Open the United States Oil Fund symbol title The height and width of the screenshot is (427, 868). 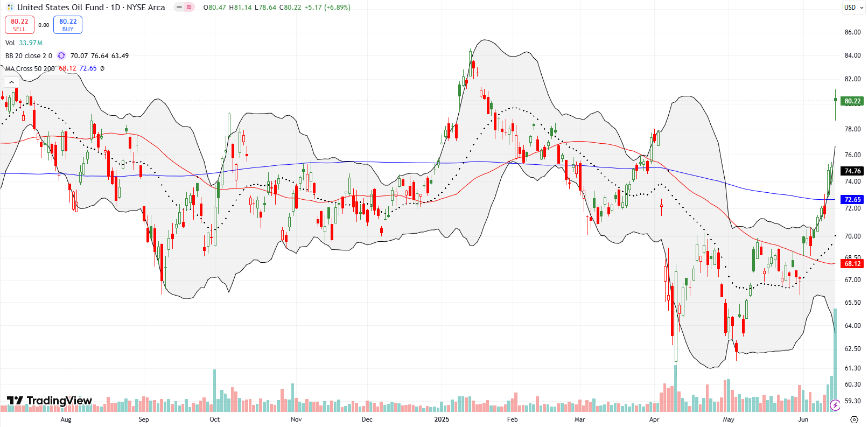(x=91, y=8)
